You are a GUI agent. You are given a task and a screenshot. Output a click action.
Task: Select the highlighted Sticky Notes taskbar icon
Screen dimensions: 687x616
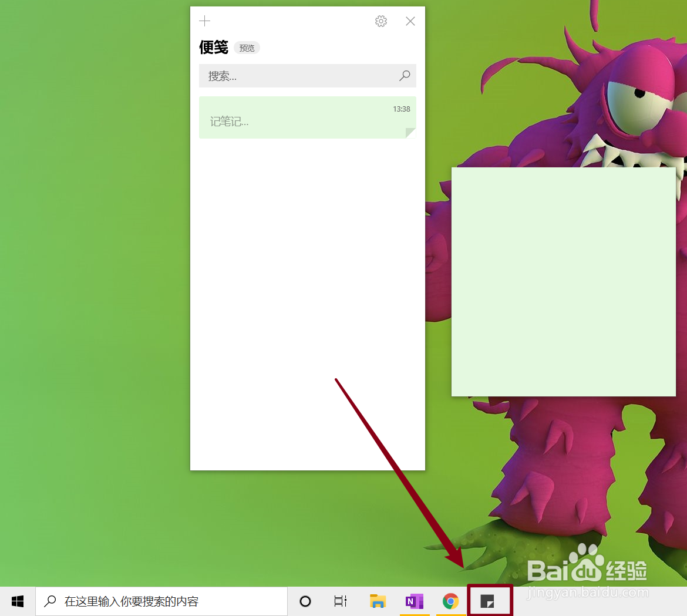point(489,601)
